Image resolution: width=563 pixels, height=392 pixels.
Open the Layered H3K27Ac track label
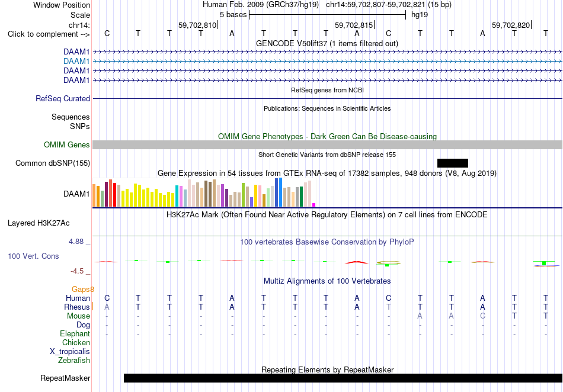click(39, 223)
